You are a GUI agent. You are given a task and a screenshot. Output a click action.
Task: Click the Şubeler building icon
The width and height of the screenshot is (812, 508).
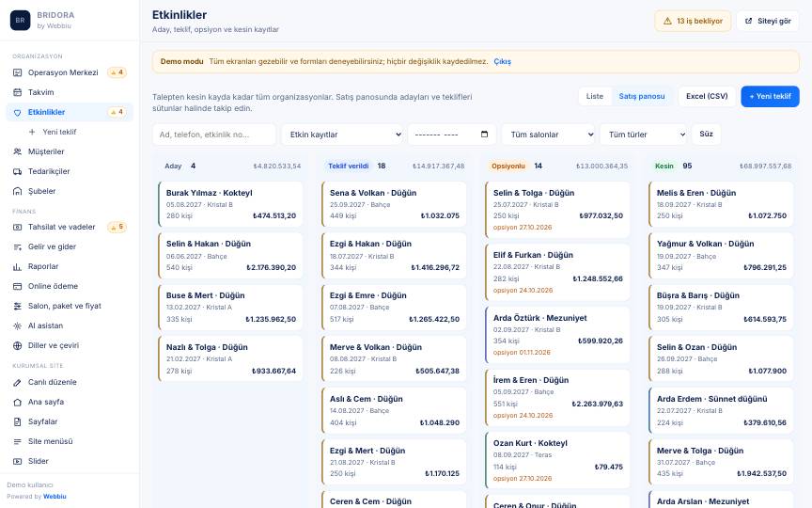pyautogui.click(x=17, y=191)
